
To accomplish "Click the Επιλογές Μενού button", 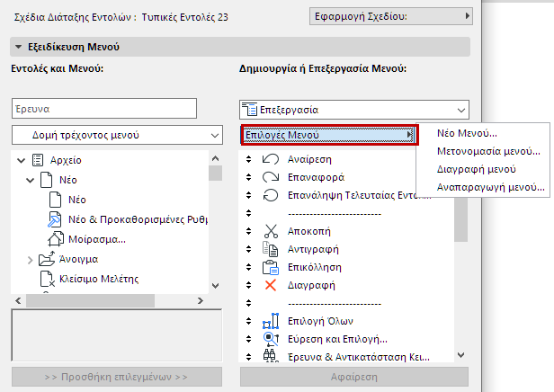I will [x=330, y=135].
